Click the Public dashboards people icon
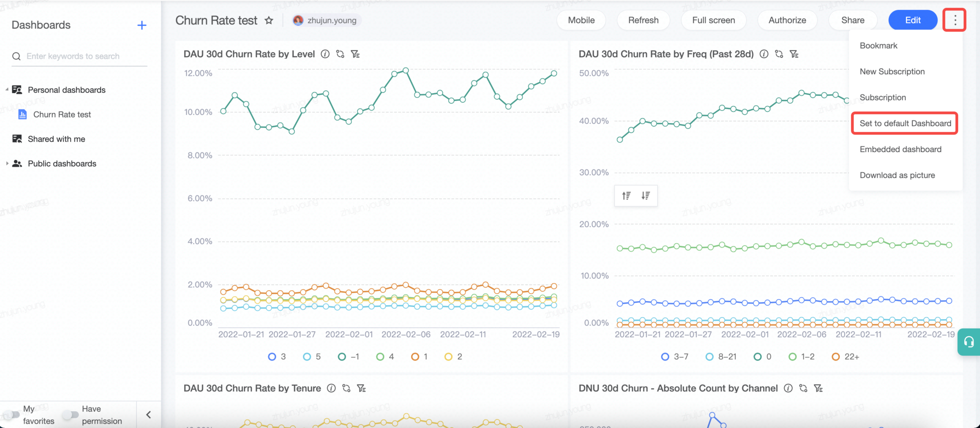980x428 pixels. [17, 164]
